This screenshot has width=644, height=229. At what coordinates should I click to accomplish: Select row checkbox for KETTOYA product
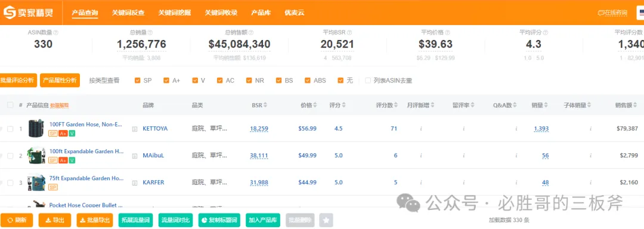point(10,129)
